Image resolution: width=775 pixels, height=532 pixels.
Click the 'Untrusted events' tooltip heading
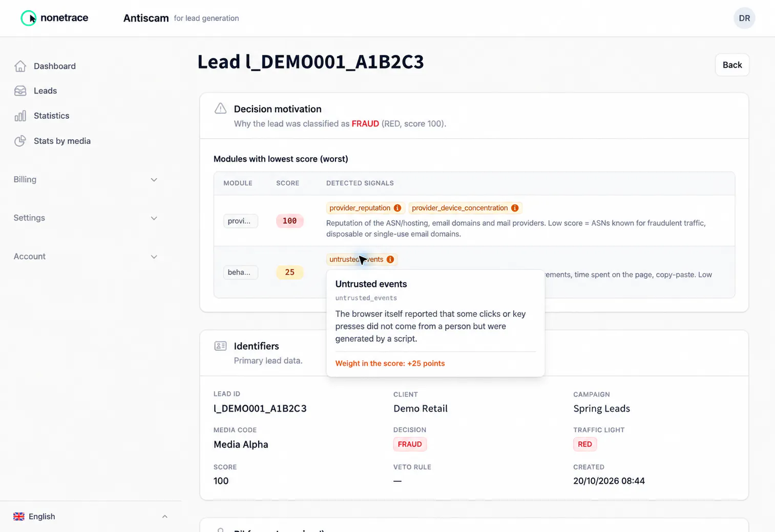(371, 284)
